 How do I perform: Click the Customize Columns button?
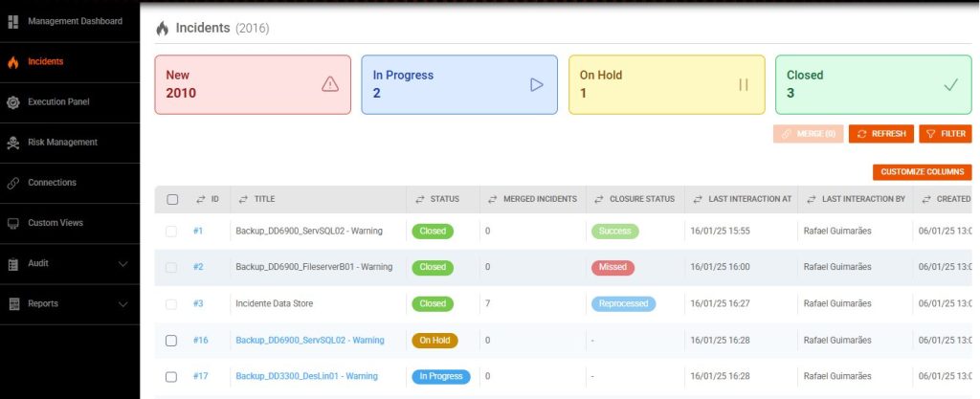point(922,172)
